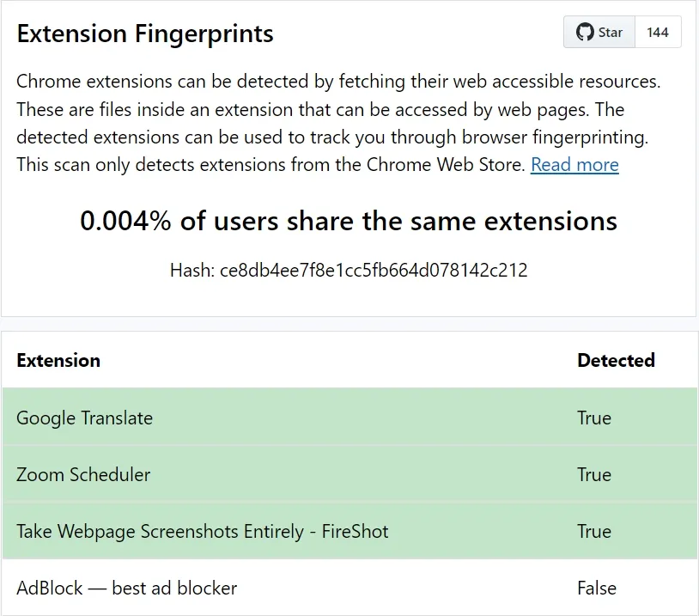The image size is (699, 616).
Task: Select the hash value text
Action: pyautogui.click(x=374, y=270)
